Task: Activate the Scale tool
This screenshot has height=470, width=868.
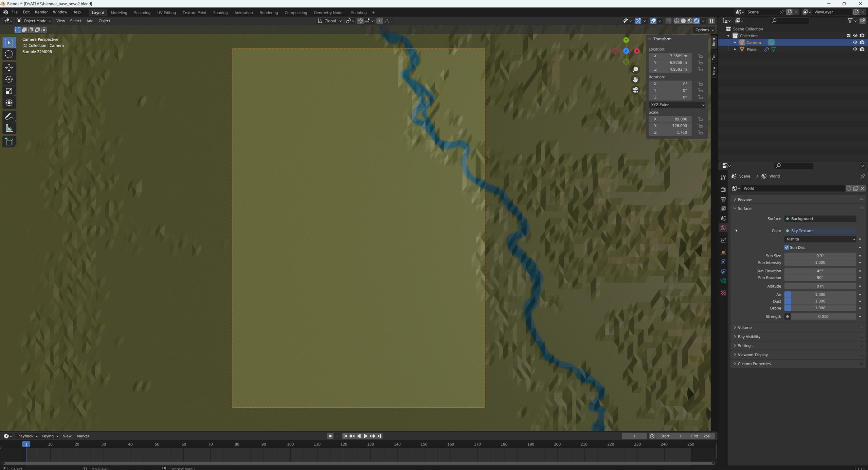Action: tap(9, 91)
